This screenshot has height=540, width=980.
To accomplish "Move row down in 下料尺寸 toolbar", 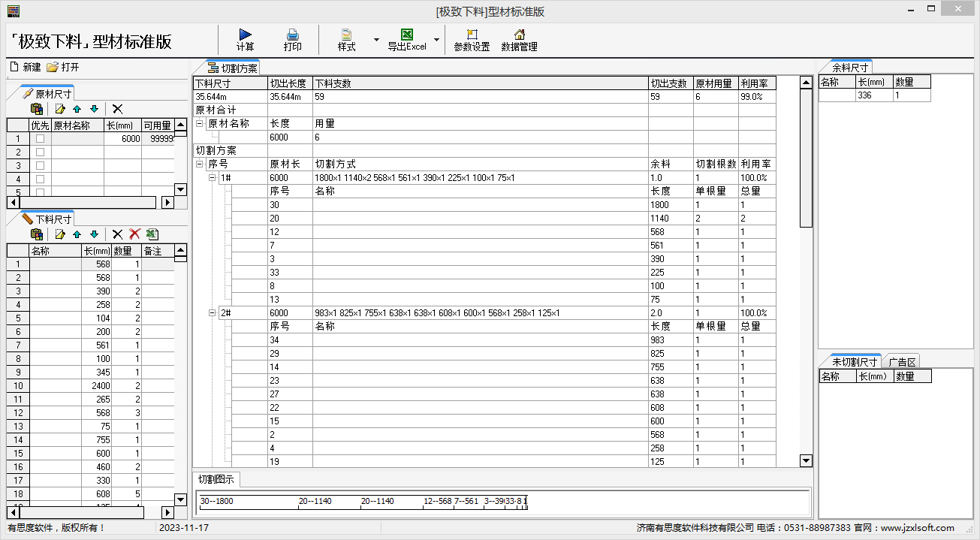I will click(x=94, y=234).
